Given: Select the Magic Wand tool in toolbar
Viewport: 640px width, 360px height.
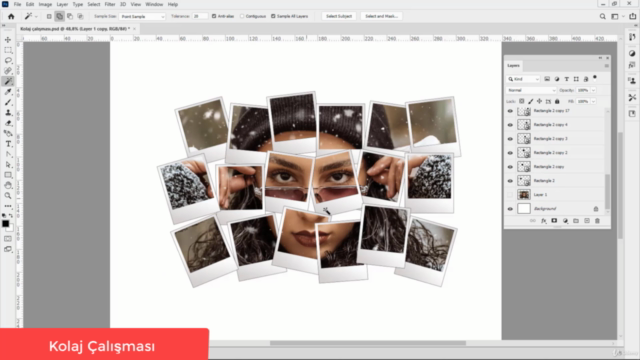Looking at the screenshot, I should tap(8, 82).
